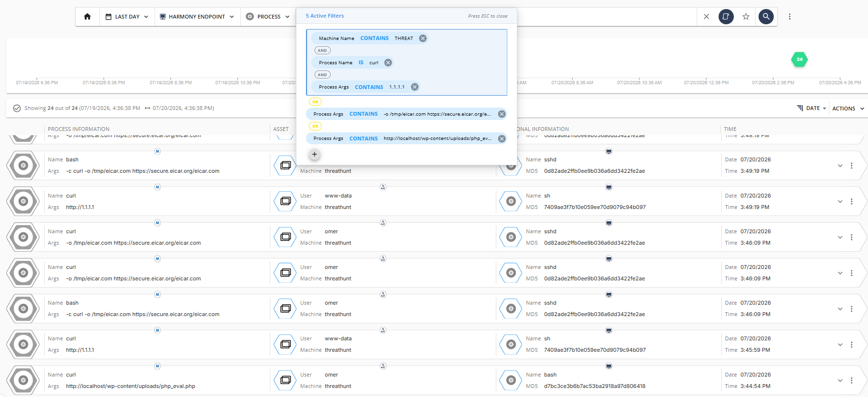This screenshot has height=397, width=868.
Task: Toggle OR operator above eicar.com filter
Action: coord(315,102)
